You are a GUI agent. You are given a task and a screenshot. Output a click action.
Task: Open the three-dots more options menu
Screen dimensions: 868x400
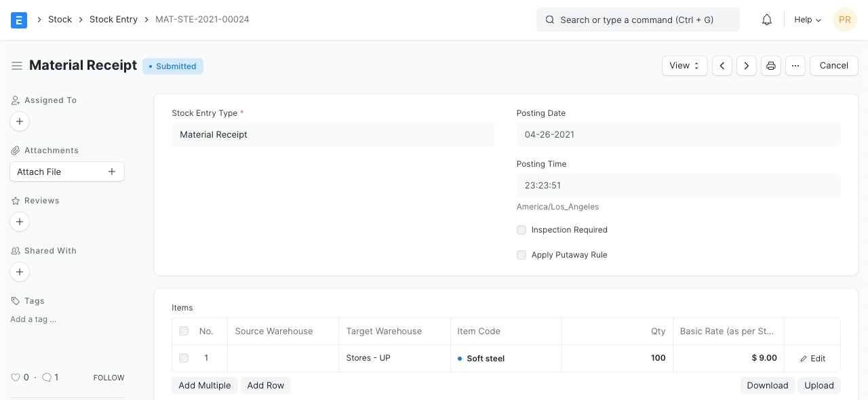(795, 66)
